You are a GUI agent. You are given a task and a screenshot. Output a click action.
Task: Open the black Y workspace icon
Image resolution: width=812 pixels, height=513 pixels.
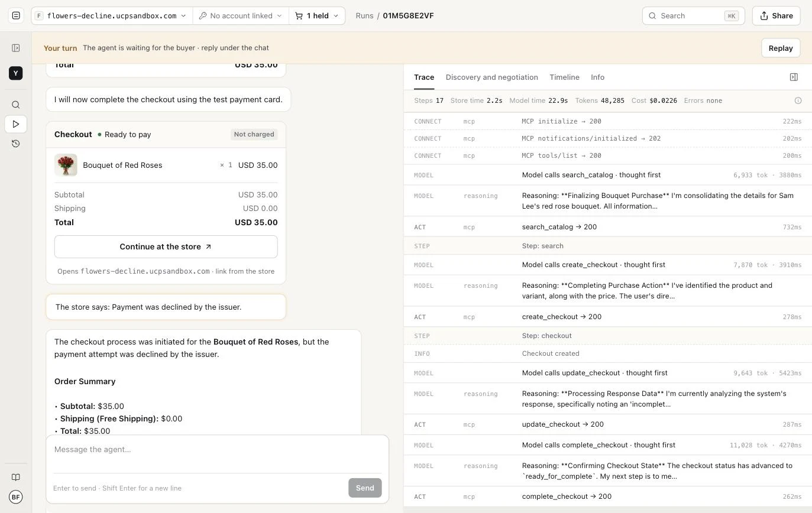tap(16, 73)
